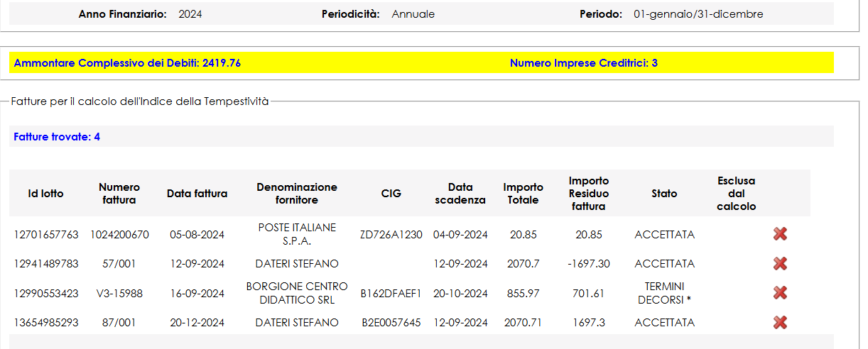Select lot id 12701657763 cell
The image size is (868, 349).
pos(46,234)
